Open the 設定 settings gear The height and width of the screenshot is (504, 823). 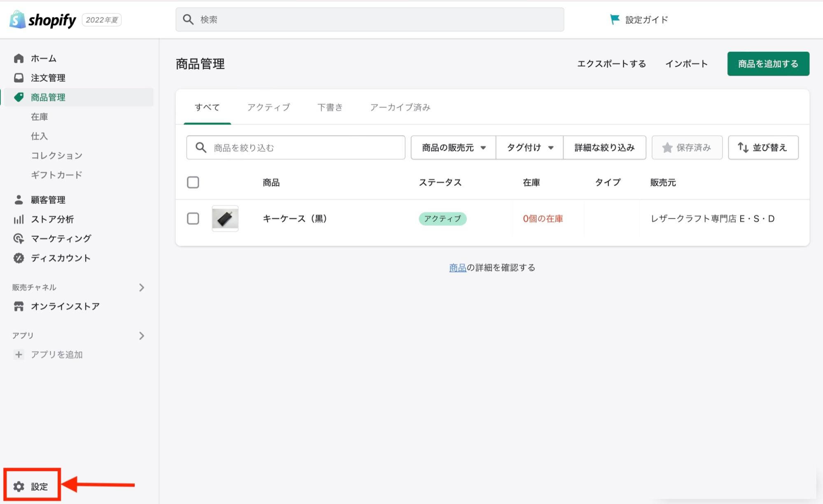point(19,486)
